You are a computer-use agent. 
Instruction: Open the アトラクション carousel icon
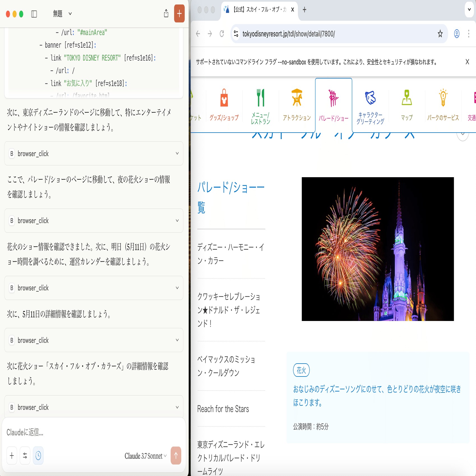[297, 98]
